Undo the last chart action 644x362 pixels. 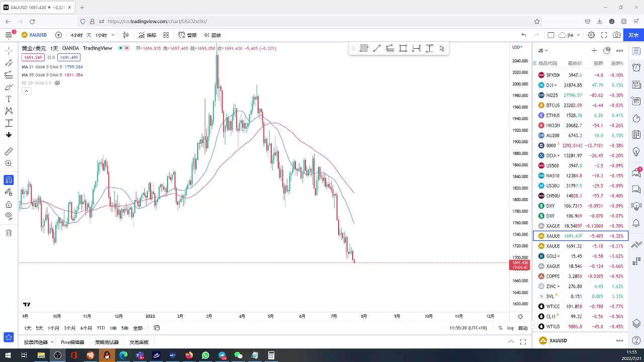[x=524, y=35]
